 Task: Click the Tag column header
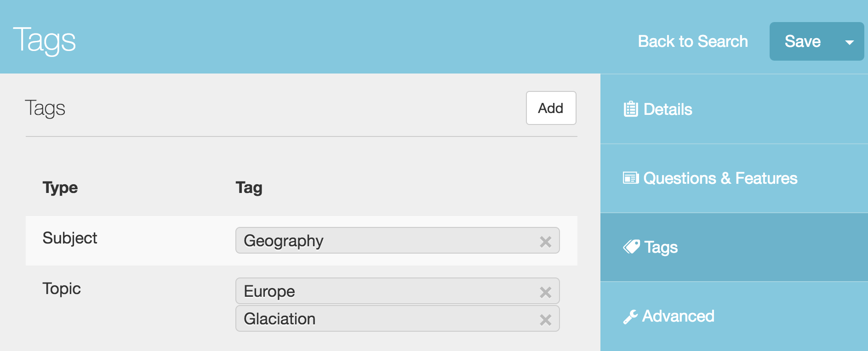click(249, 188)
